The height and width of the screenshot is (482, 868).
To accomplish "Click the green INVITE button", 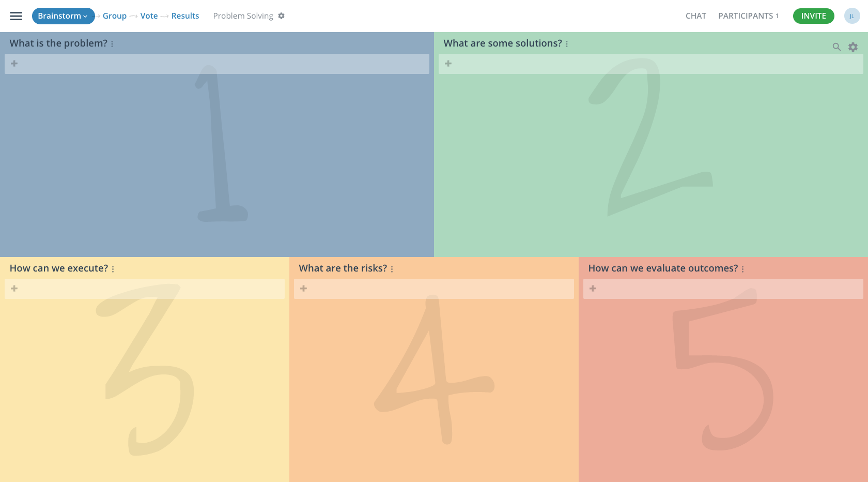I will click(813, 16).
